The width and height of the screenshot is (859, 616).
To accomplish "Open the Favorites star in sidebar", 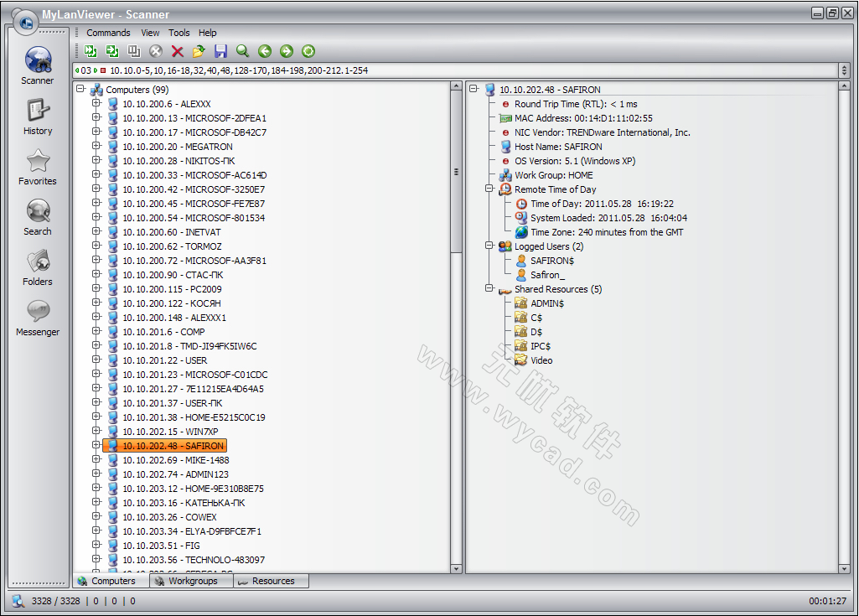I will pyautogui.click(x=38, y=167).
